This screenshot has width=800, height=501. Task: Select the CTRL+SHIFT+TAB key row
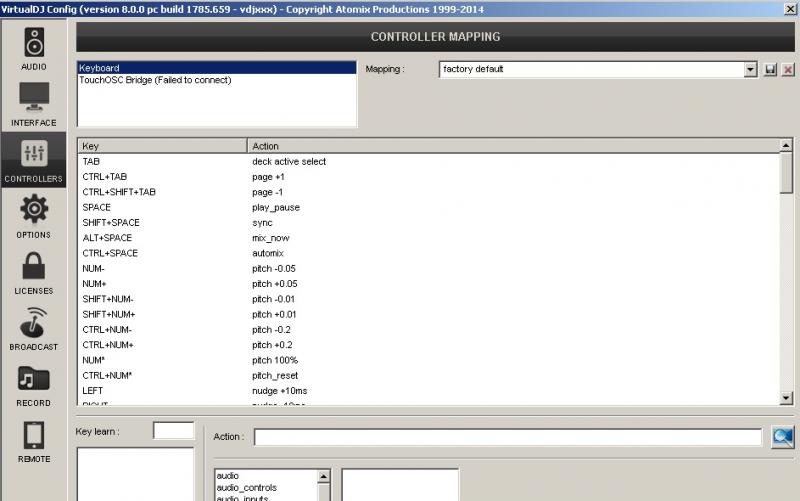tap(429, 192)
